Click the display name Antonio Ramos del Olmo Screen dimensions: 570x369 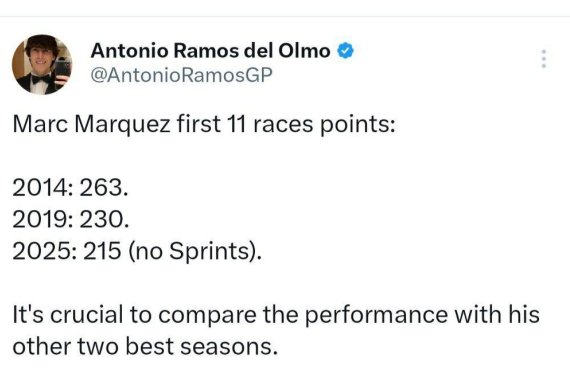210,51
